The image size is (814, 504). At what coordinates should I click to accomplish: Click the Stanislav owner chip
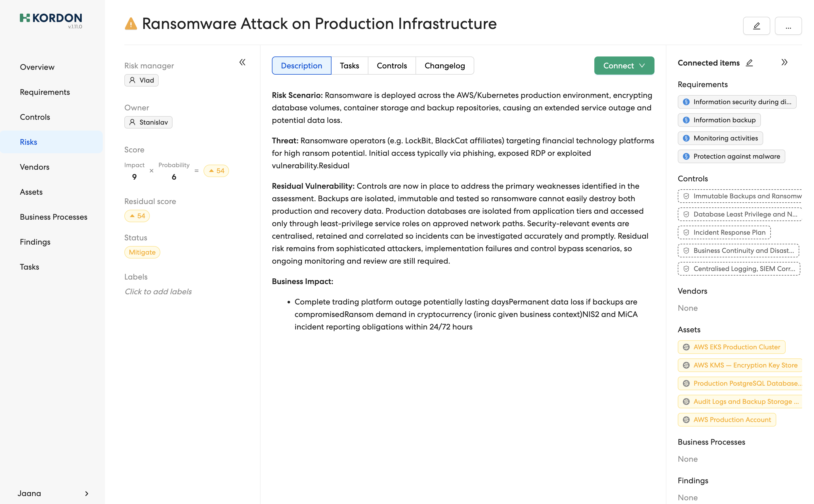tap(148, 122)
